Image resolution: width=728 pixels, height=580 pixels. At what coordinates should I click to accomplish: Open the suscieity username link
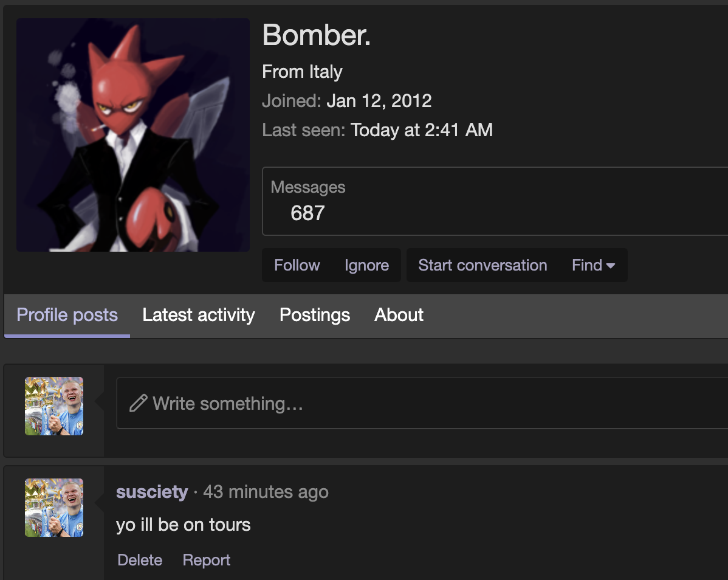152,492
